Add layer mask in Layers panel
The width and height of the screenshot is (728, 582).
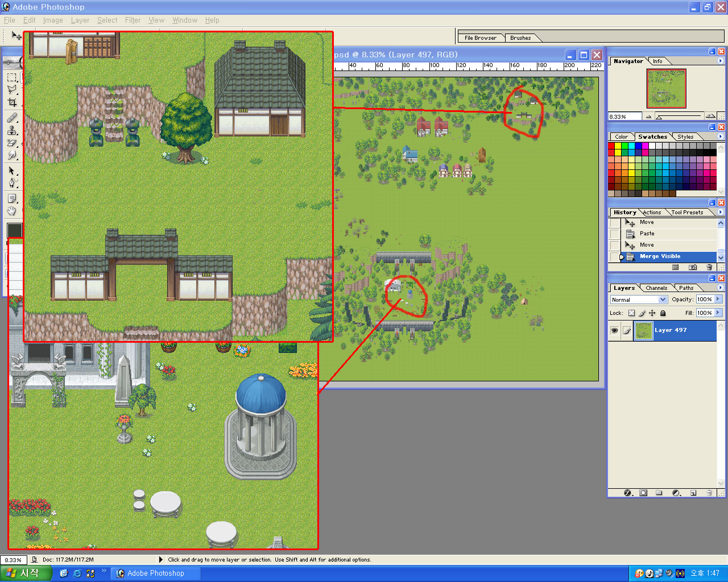pyautogui.click(x=643, y=493)
